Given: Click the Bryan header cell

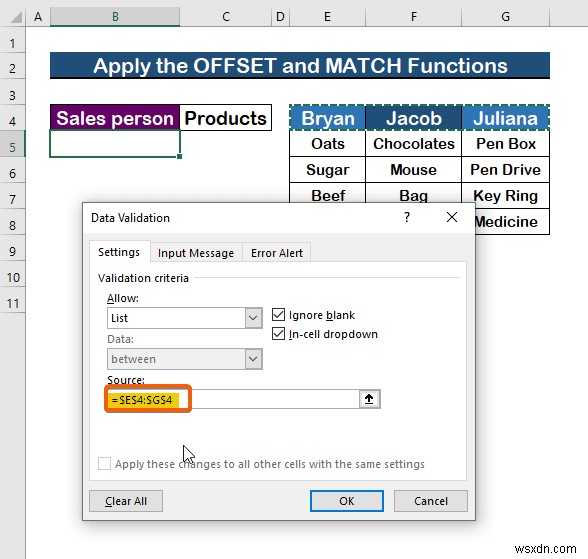Looking at the screenshot, I should [327, 118].
